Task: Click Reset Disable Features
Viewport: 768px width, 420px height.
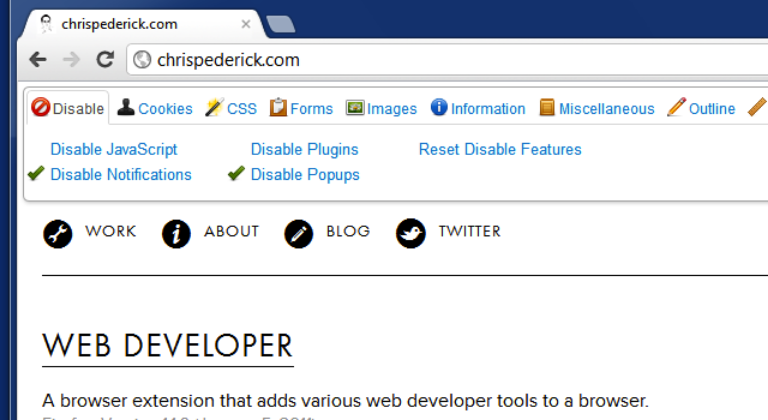Action: click(x=500, y=149)
